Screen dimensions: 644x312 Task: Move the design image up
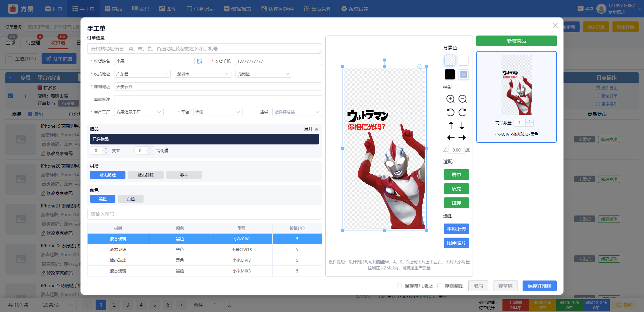pos(451,125)
